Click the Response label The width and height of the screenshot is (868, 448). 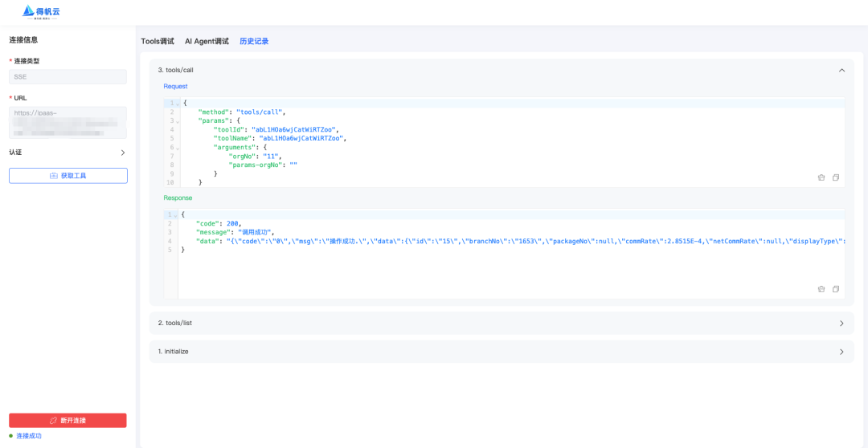click(178, 198)
